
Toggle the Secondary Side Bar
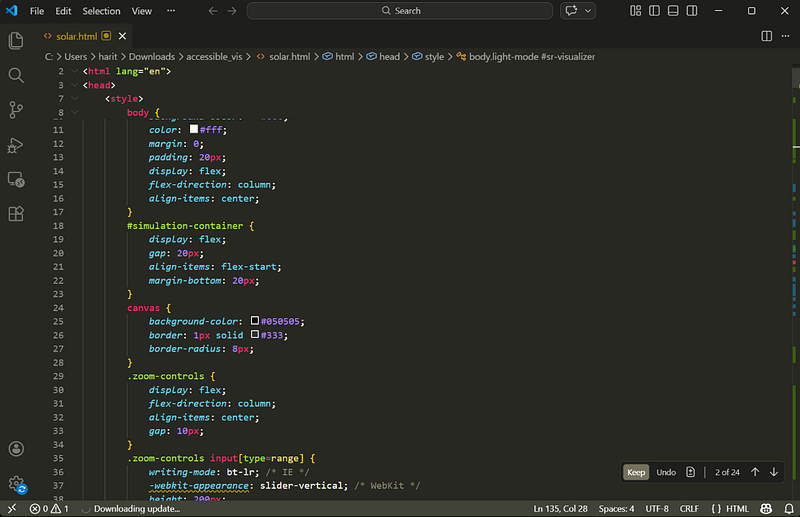(692, 11)
